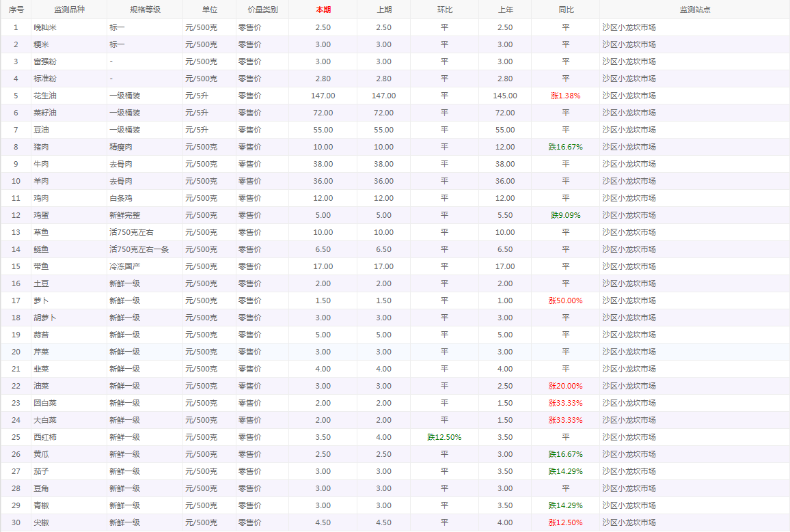The width and height of the screenshot is (790, 532).
Task: Click the 规格等级 column header
Action: click(145, 10)
